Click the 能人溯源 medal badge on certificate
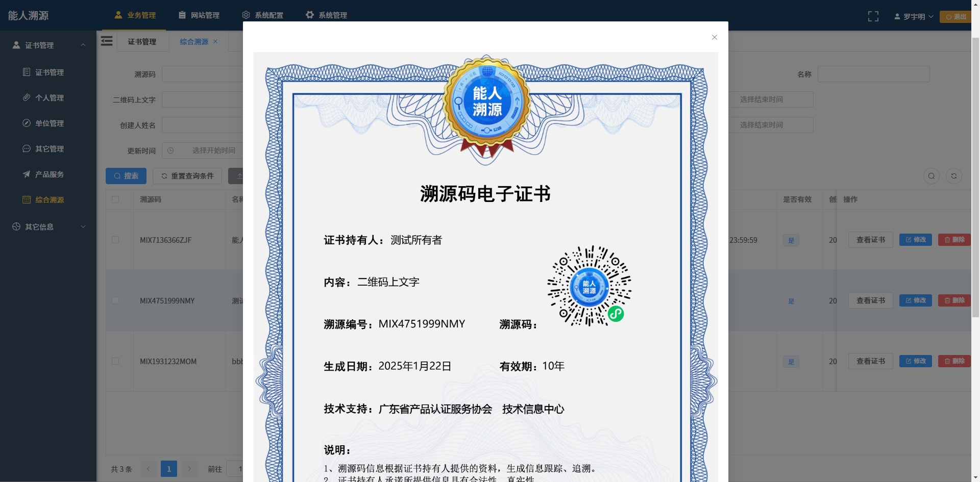The width and height of the screenshot is (980, 482). click(487, 102)
